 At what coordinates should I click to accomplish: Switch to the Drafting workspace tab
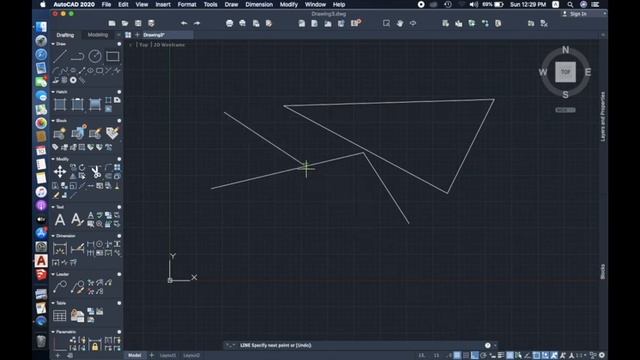click(x=65, y=35)
